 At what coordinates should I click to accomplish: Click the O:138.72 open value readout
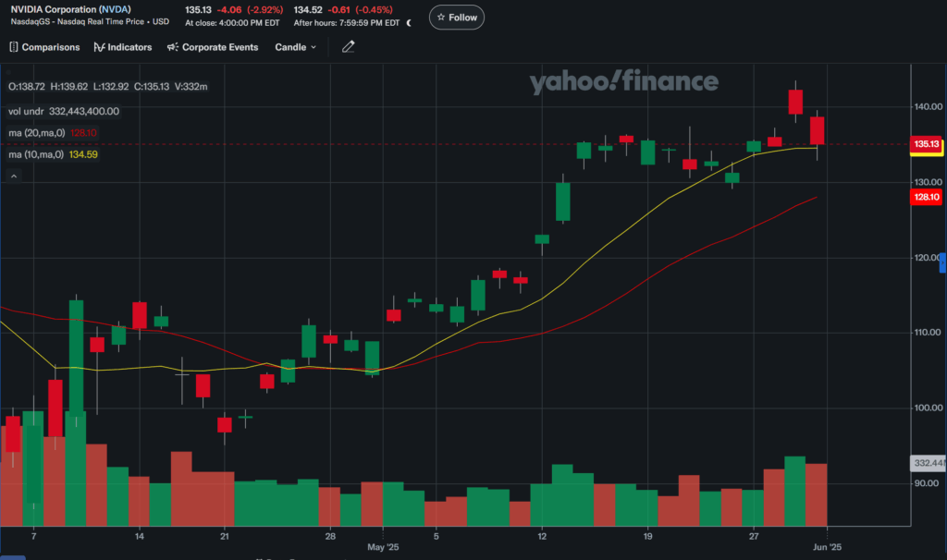(x=27, y=86)
